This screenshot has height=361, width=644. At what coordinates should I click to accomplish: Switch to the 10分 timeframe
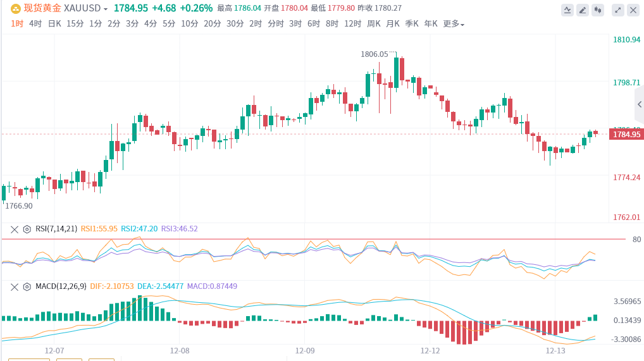point(189,24)
